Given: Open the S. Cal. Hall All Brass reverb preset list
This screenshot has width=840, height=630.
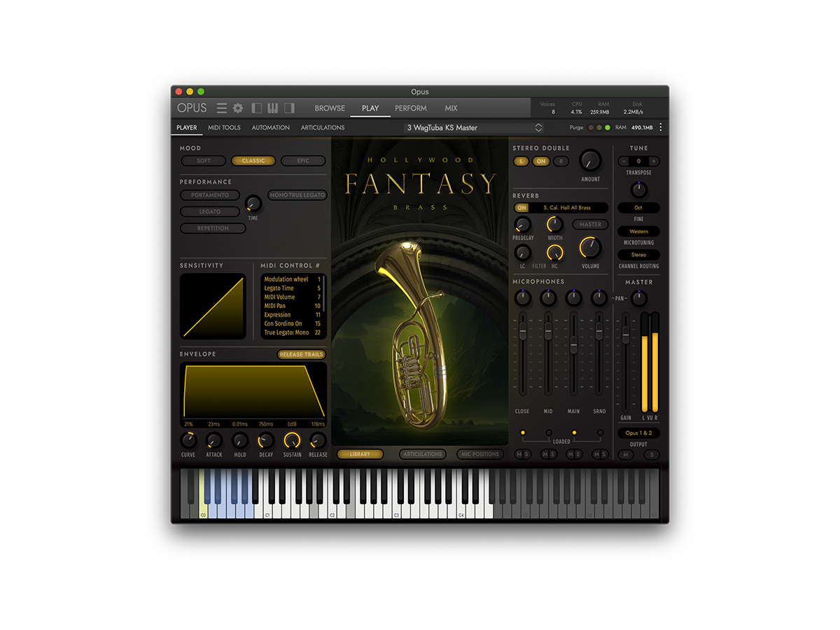Looking at the screenshot, I should pos(568,208).
